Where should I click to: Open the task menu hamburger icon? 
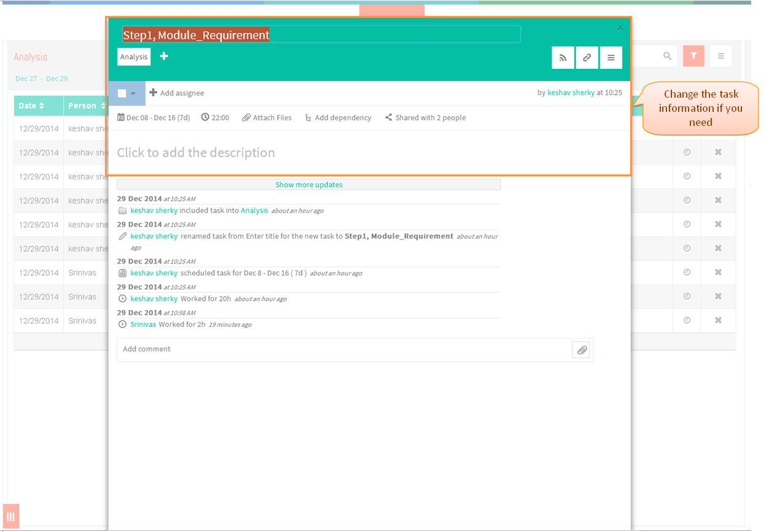[x=611, y=58]
